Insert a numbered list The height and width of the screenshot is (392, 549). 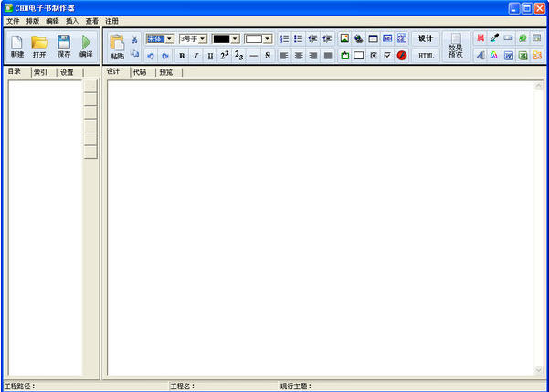284,38
